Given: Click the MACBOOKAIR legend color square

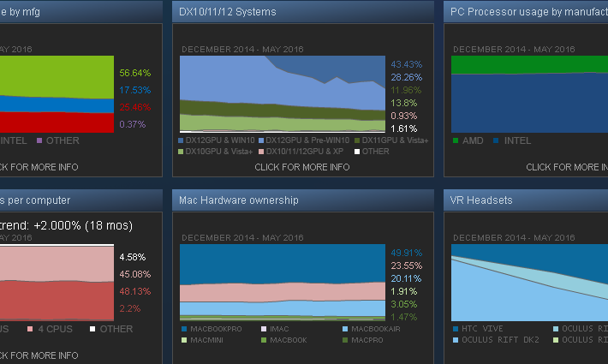Looking at the screenshot, I should (x=345, y=329).
